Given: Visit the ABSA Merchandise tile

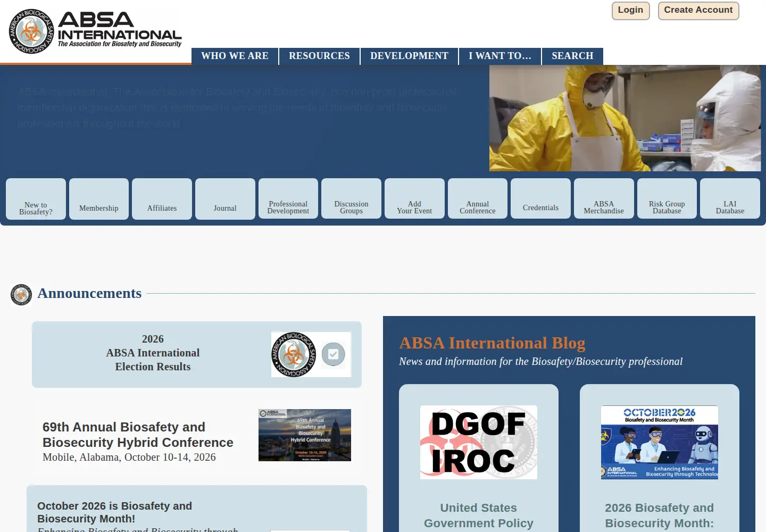Looking at the screenshot, I should click(x=604, y=199).
